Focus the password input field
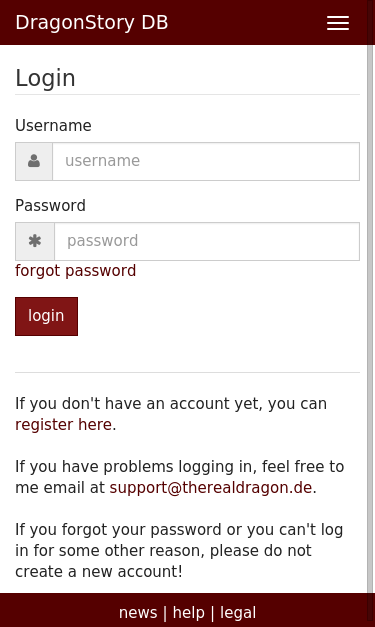The image size is (375, 627). pyautogui.click(x=207, y=241)
